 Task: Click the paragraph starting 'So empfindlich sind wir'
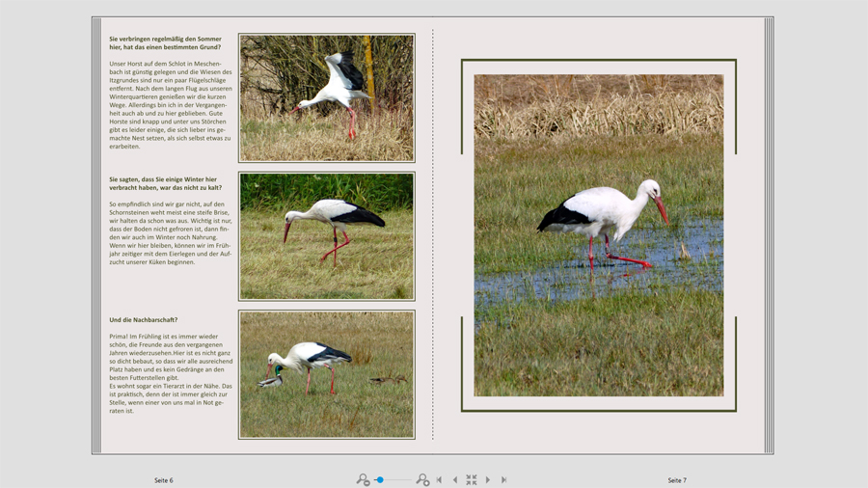pyautogui.click(x=171, y=232)
